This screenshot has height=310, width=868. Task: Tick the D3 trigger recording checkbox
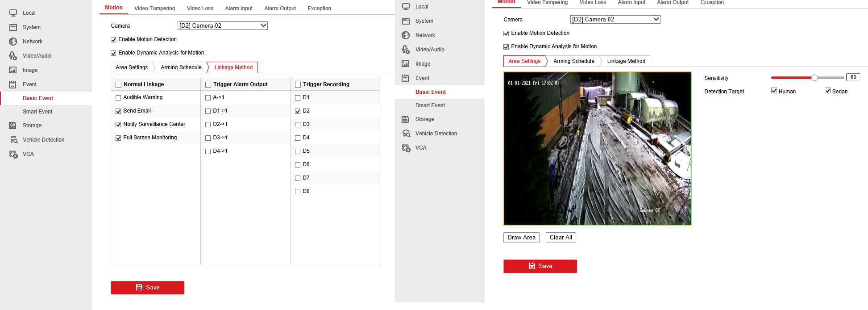point(298,125)
